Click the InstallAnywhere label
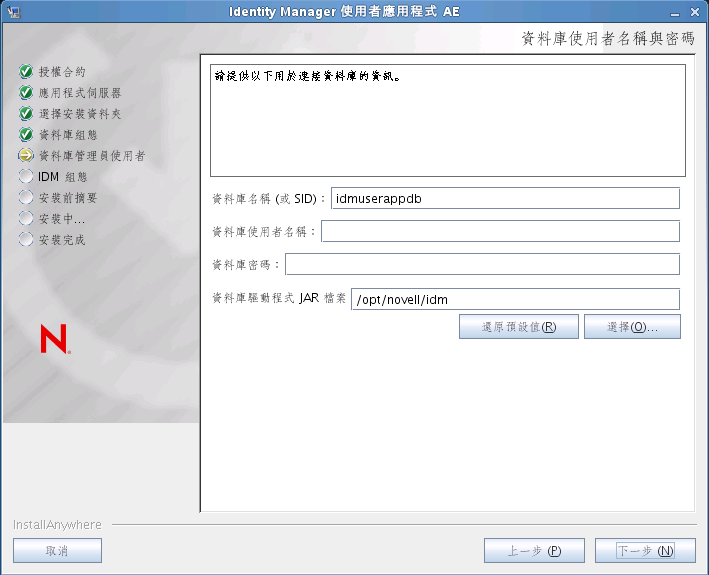Image resolution: width=709 pixels, height=575 pixels. pyautogui.click(x=57, y=524)
